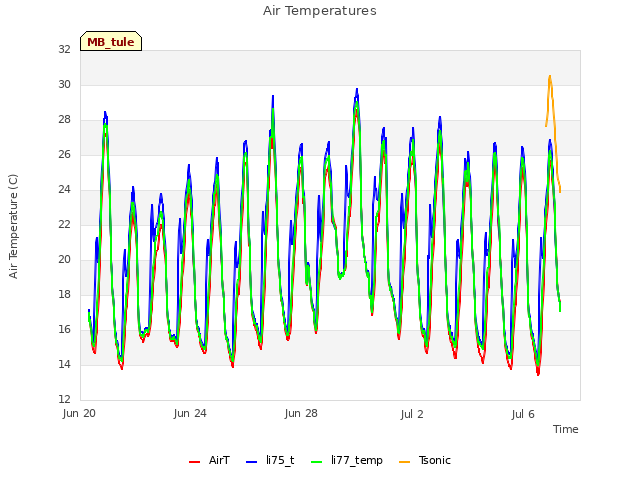
Task: Toggle the li75_t legend entry
Action: [x=270, y=461]
